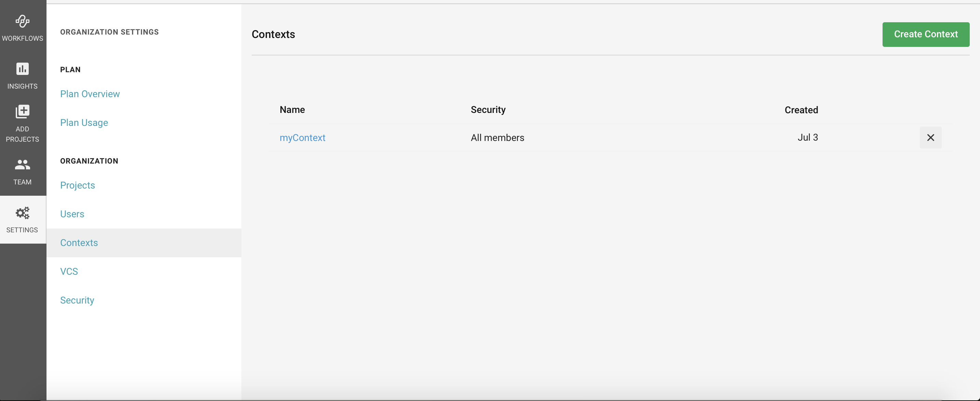Click the INSIGHTS label in navigation
Viewport: 980px width, 401px height.
(x=23, y=86)
